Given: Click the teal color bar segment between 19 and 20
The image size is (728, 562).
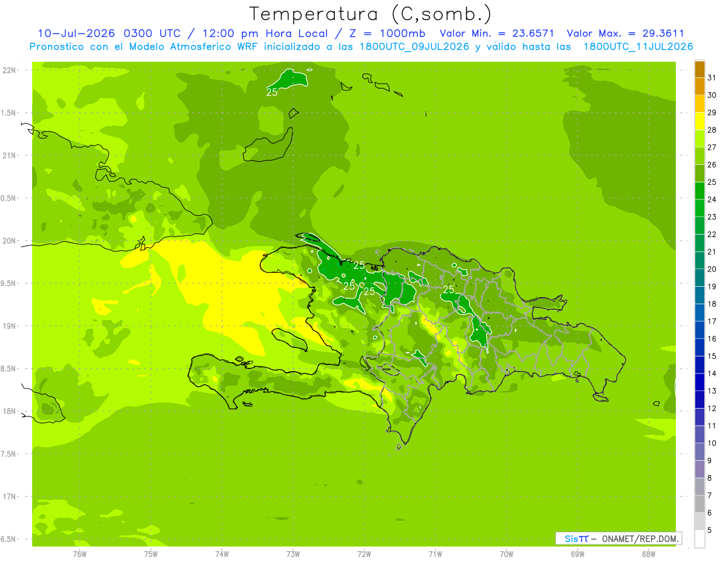Looking at the screenshot, I should click(x=699, y=278).
